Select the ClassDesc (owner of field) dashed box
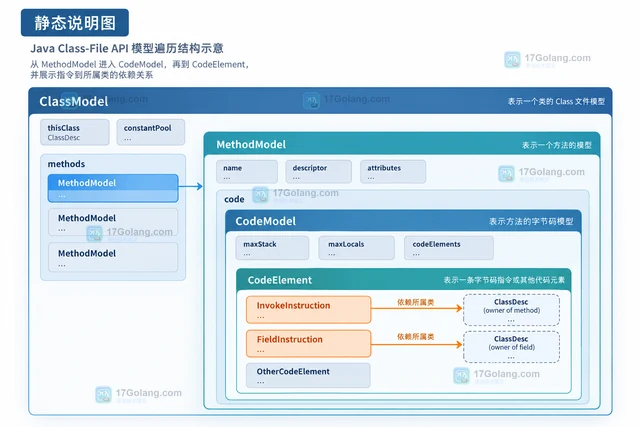Viewport: 640px width, 427px height. coord(511,347)
